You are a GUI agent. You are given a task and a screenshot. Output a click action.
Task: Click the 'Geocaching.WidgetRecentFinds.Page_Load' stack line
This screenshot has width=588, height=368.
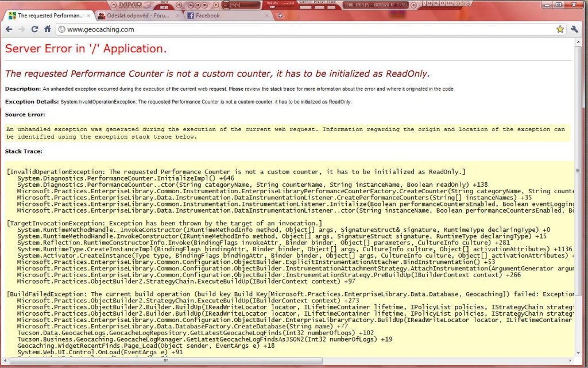(146, 346)
